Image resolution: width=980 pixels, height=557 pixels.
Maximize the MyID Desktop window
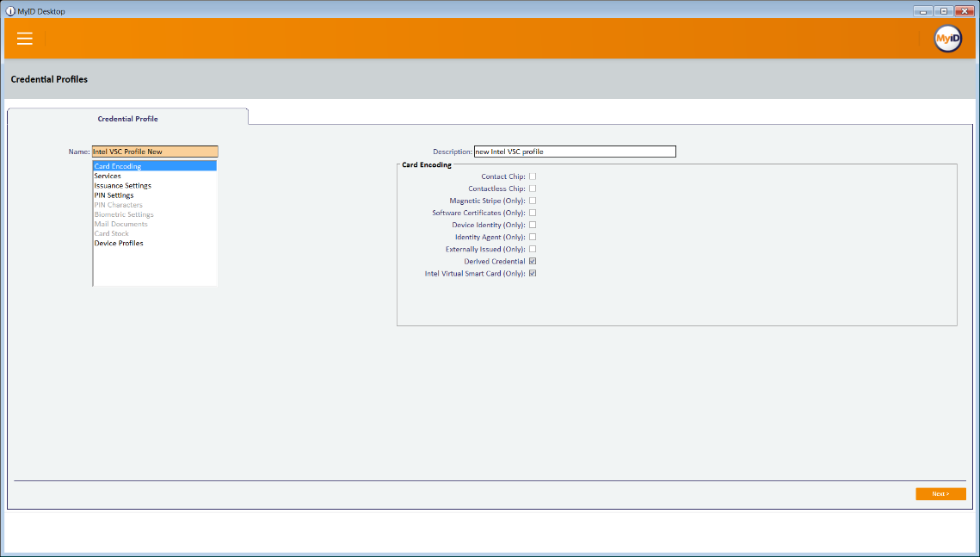tap(944, 11)
